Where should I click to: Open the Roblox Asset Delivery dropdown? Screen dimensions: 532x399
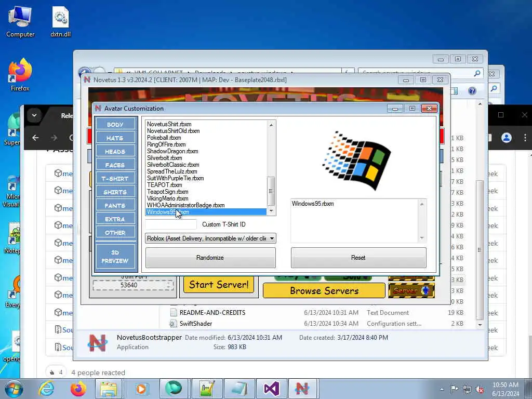coord(210,238)
